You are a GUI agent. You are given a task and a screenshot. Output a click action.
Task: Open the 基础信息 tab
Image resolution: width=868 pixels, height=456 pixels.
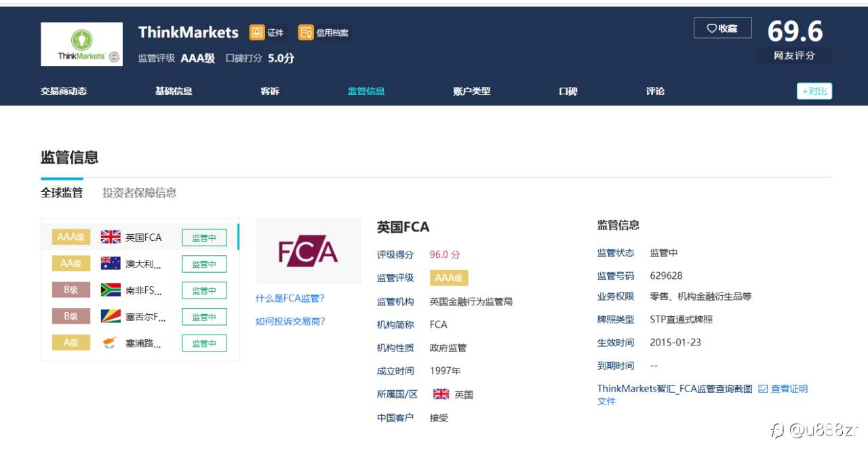pyautogui.click(x=174, y=91)
